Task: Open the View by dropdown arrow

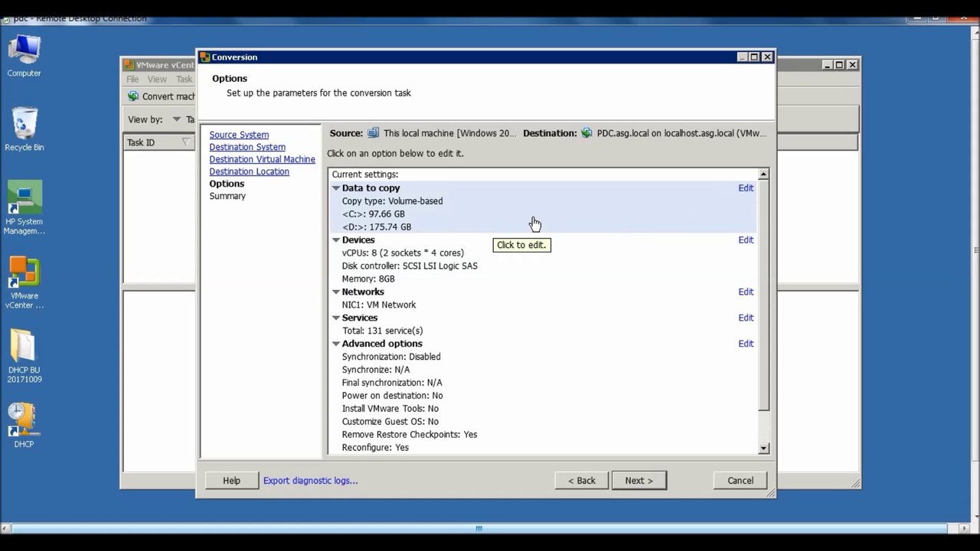Action: click(x=176, y=119)
